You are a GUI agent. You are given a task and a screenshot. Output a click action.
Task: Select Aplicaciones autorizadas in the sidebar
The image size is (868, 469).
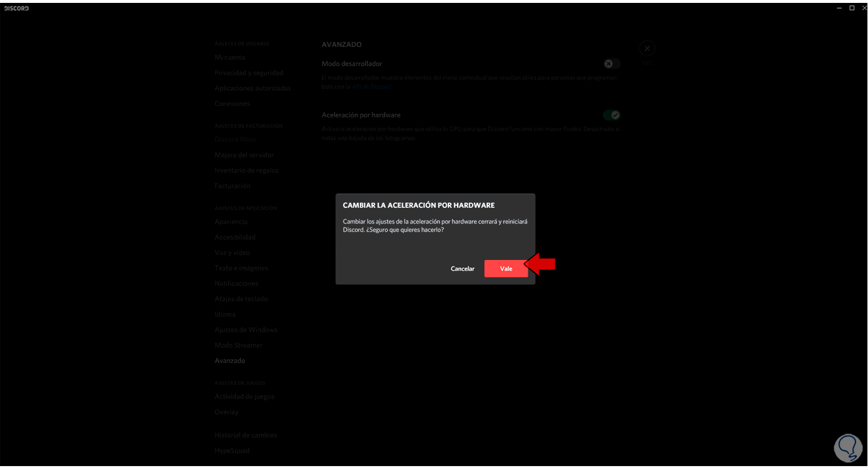click(x=253, y=88)
